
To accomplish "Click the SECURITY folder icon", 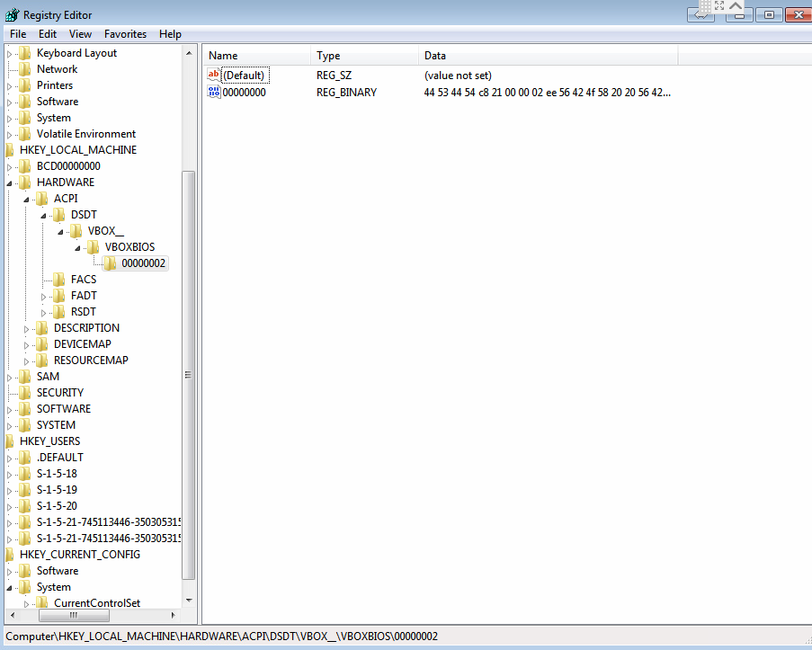I will coord(24,393).
